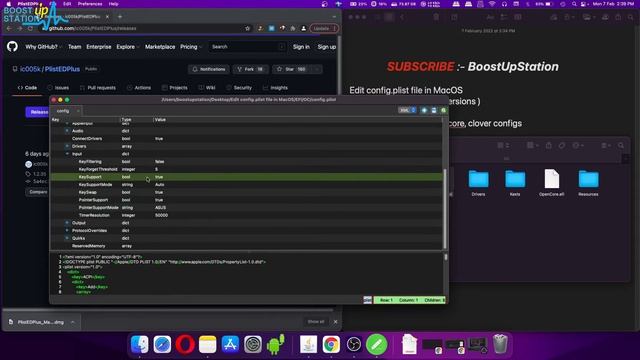Viewport: 640px width, 360px height.
Task: Launch Safari from the Dock
Action: click(162, 344)
